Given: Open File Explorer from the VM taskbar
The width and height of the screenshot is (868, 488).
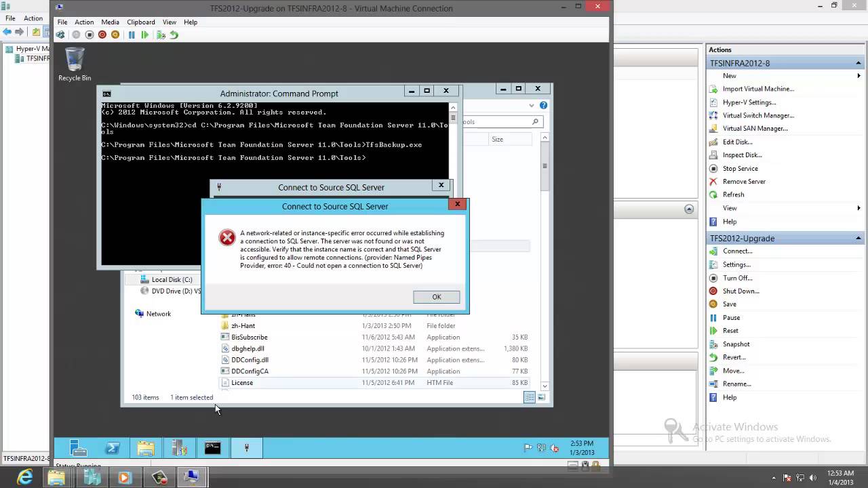Looking at the screenshot, I should tap(146, 447).
